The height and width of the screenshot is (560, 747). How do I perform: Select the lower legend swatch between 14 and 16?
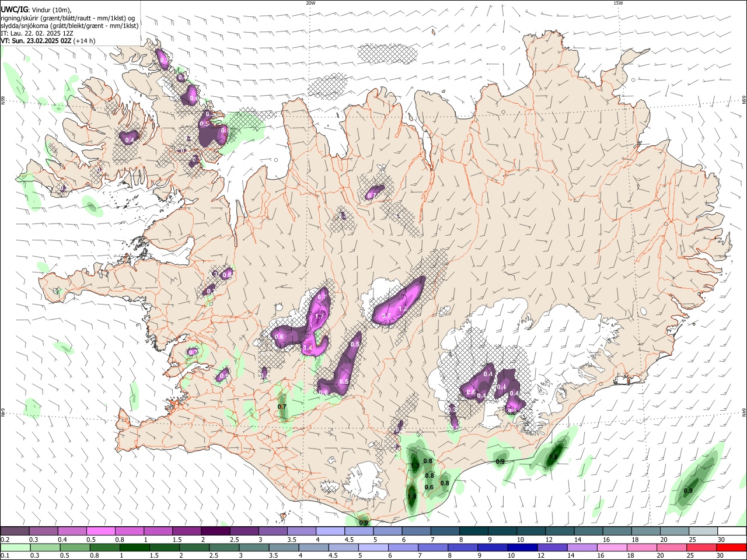(582, 547)
